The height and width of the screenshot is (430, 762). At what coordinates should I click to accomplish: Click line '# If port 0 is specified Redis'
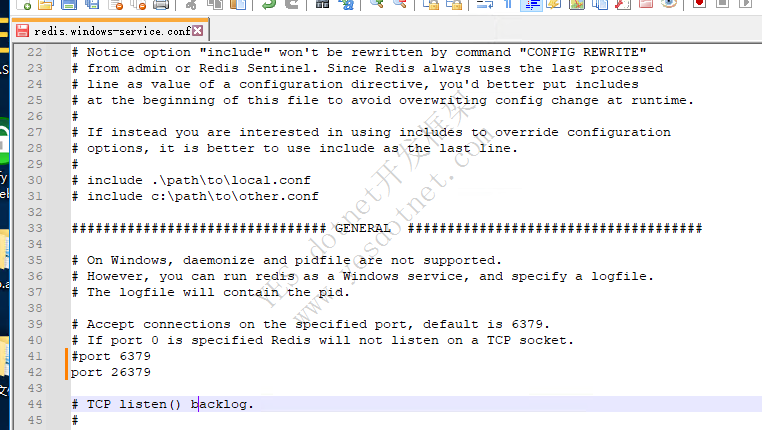pos(323,340)
